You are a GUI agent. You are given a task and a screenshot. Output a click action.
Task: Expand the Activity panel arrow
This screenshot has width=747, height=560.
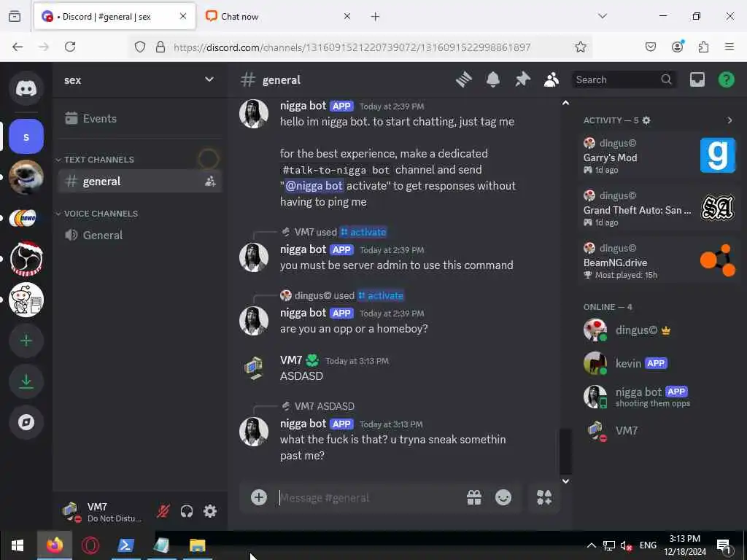729,120
